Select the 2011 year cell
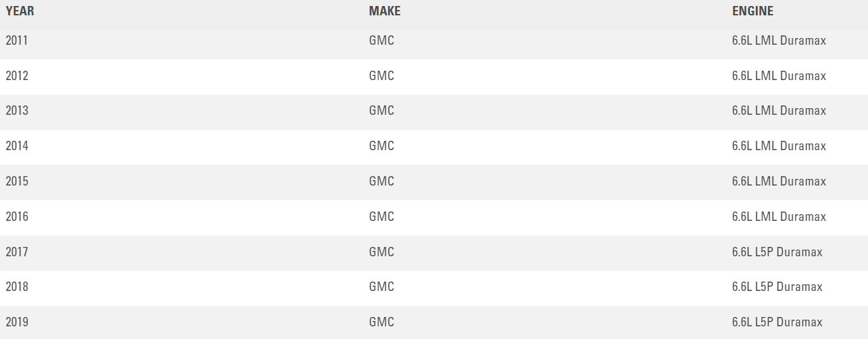 click(17, 41)
